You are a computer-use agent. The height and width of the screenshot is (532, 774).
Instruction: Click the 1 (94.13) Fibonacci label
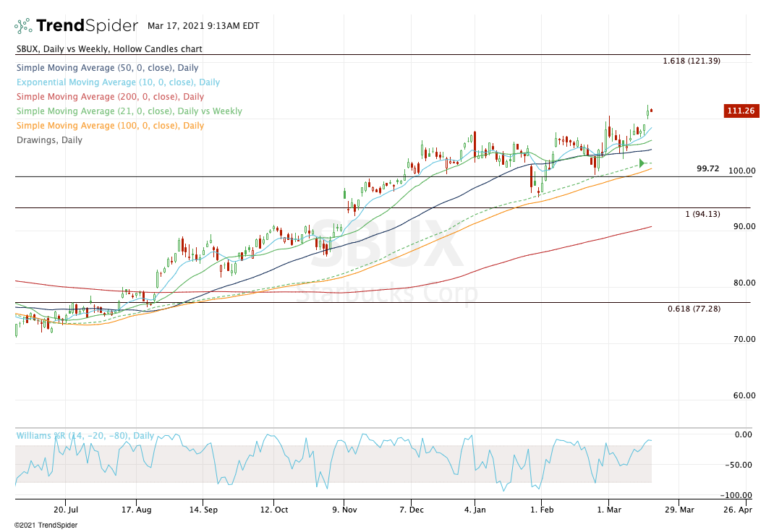(x=702, y=214)
